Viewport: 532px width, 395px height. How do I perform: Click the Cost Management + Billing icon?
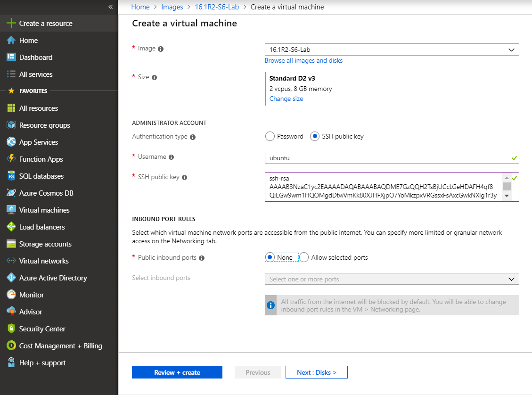tap(11, 346)
